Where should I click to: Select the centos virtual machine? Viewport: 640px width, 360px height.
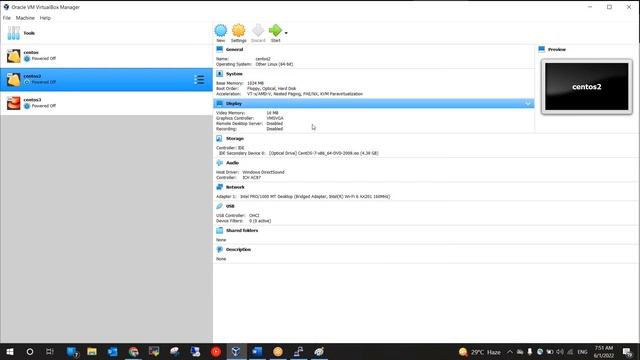point(106,56)
